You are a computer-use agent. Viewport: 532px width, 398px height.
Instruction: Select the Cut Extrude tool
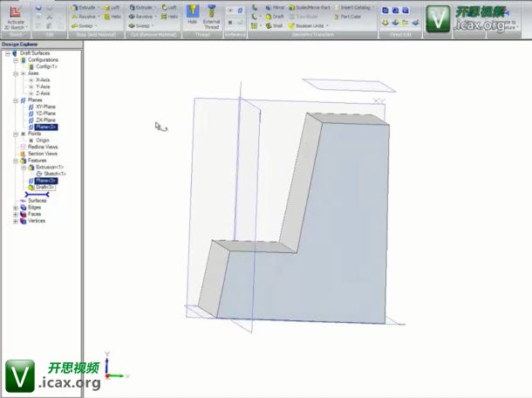140,8
